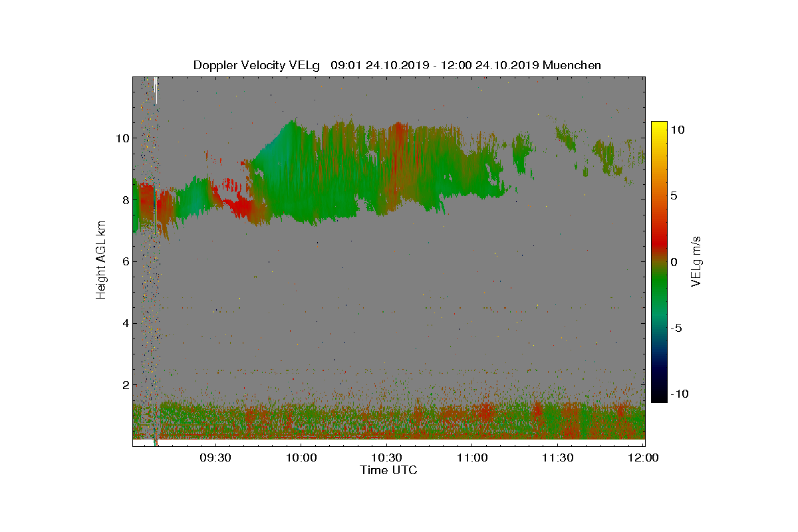Click the plot title 'Doppler Velocity VELg'

pyautogui.click(x=256, y=65)
